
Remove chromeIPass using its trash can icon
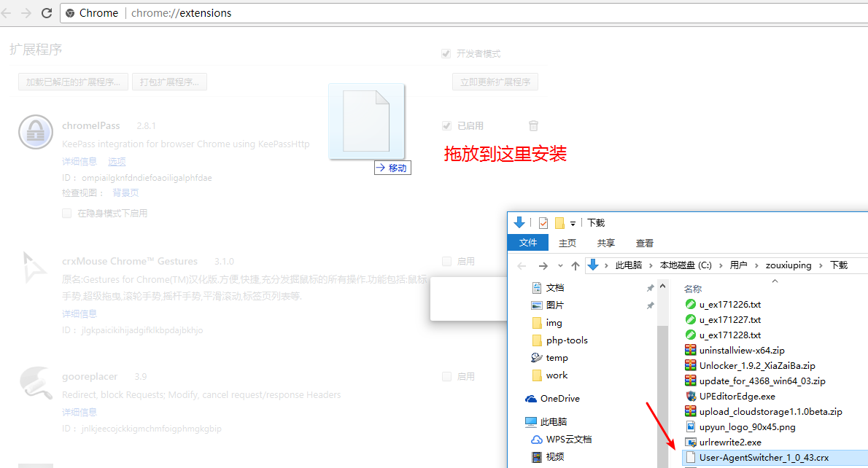[x=534, y=125]
